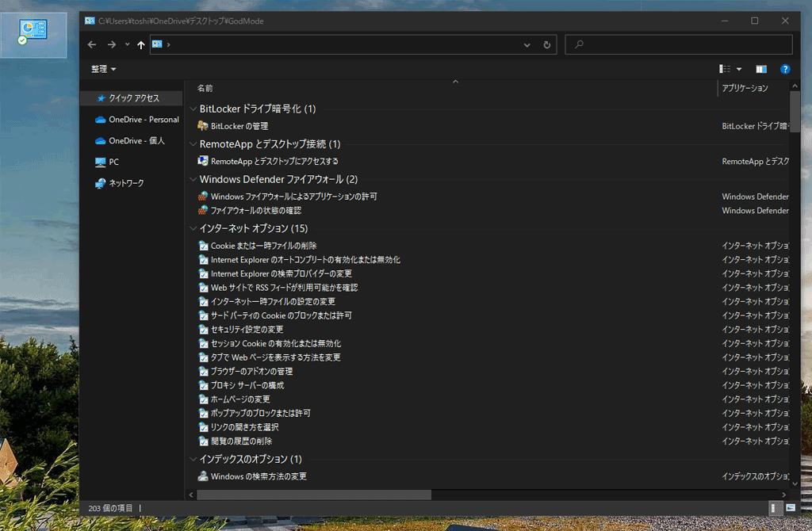Click the ポップアップのブロックまたは許可 icon
This screenshot has width=812, height=531.
(204, 414)
